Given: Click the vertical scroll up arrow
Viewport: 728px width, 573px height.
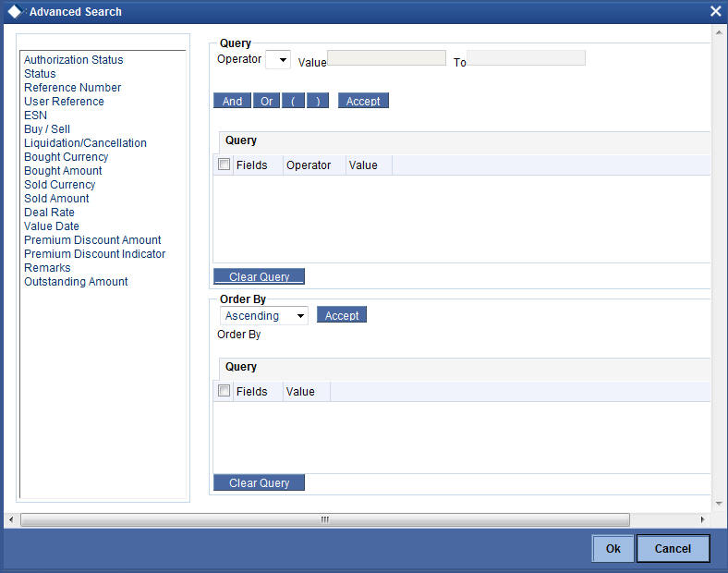Looking at the screenshot, I should pyautogui.click(x=719, y=32).
